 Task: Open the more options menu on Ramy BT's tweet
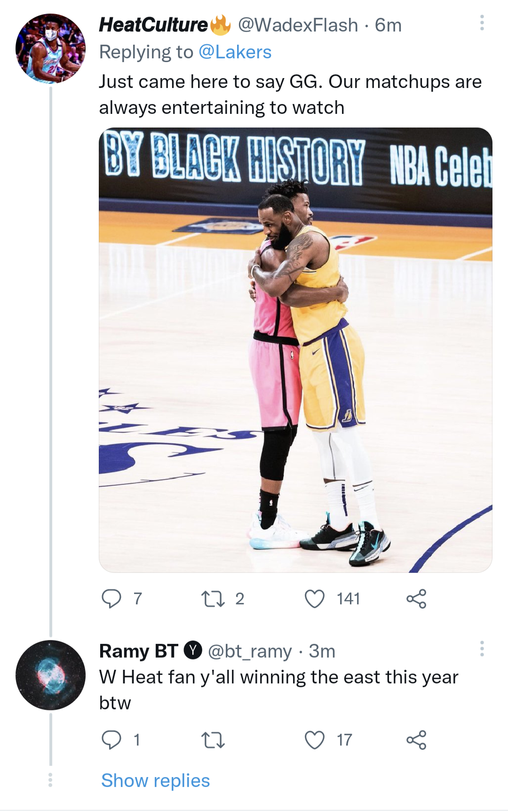[x=481, y=651]
